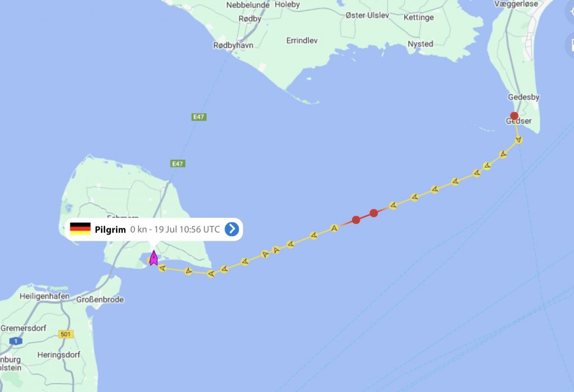Image resolution: width=574 pixels, height=392 pixels.
Task: Select yellow track arrow nearest Pilgrim vessel
Action: (x=162, y=268)
